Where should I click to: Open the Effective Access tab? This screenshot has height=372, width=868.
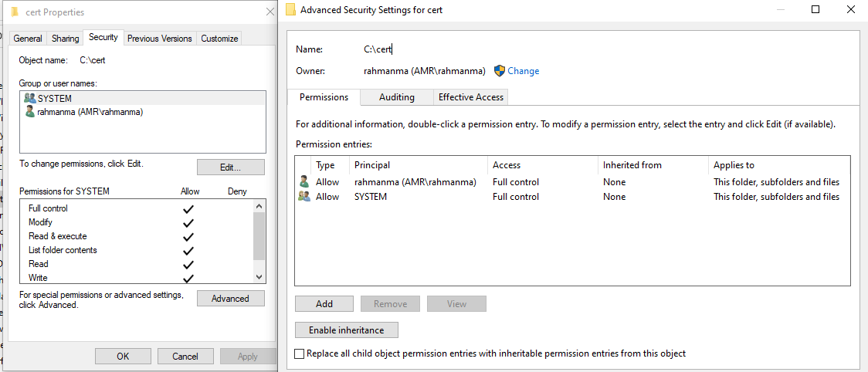point(470,97)
